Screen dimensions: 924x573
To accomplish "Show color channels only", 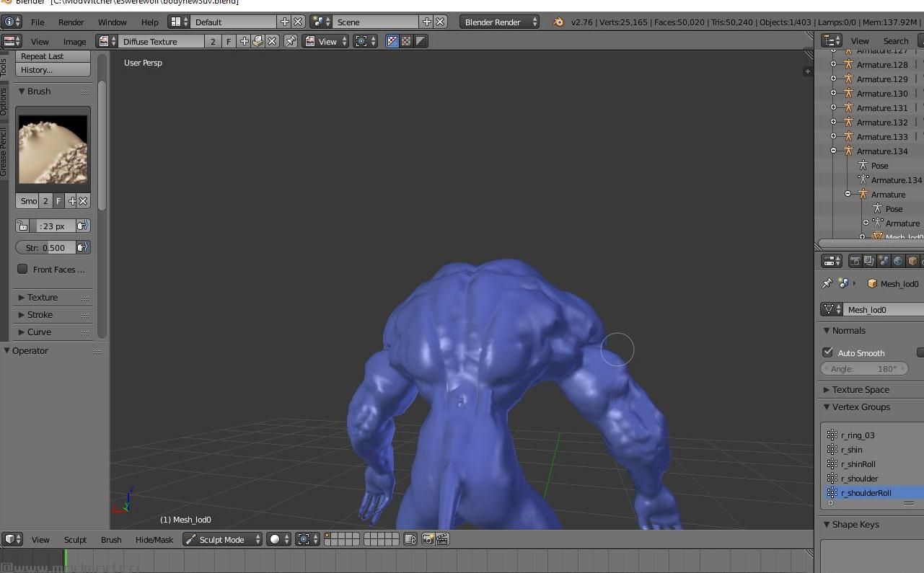I will (x=406, y=41).
